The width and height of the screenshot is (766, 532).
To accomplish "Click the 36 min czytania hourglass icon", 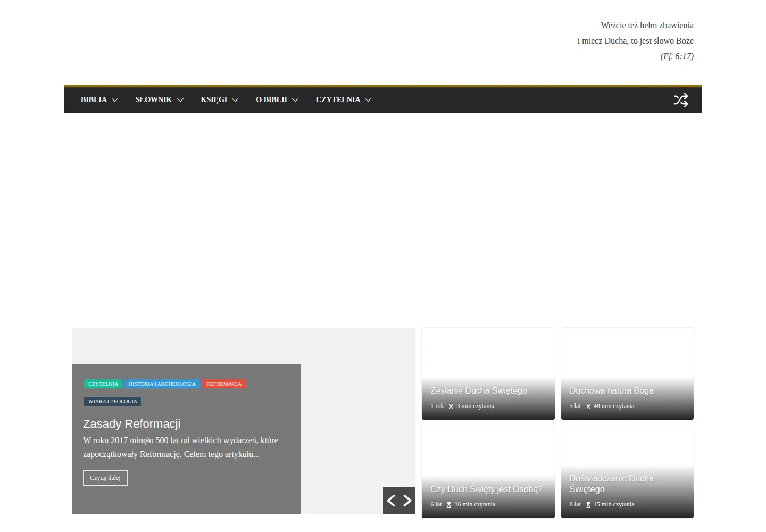I will [449, 505].
